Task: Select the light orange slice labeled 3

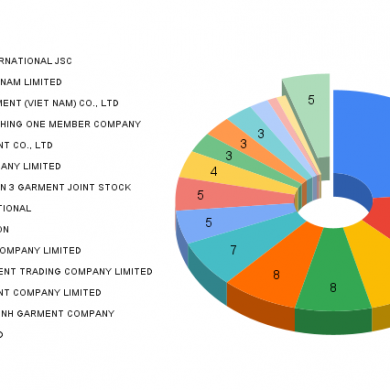Action: click(x=248, y=145)
